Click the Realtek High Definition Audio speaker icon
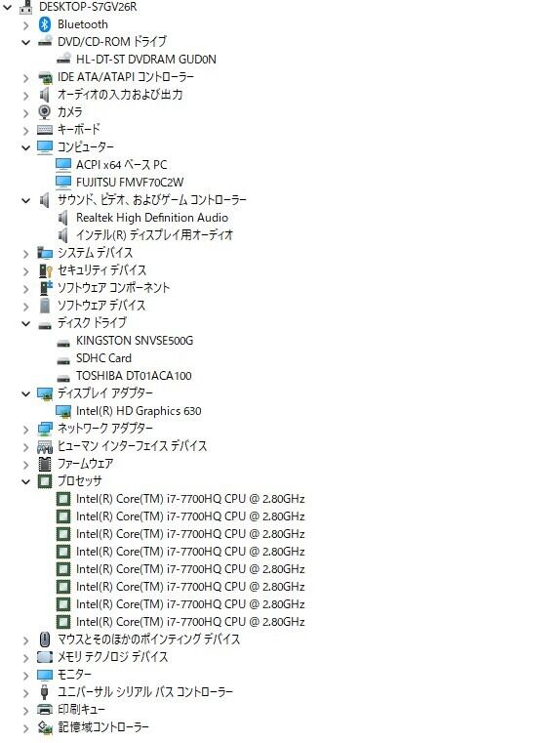The image size is (560, 743). click(x=63, y=218)
